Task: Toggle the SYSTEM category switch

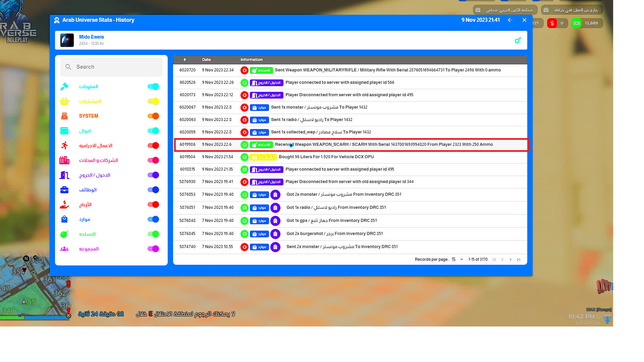Action: coord(153,116)
